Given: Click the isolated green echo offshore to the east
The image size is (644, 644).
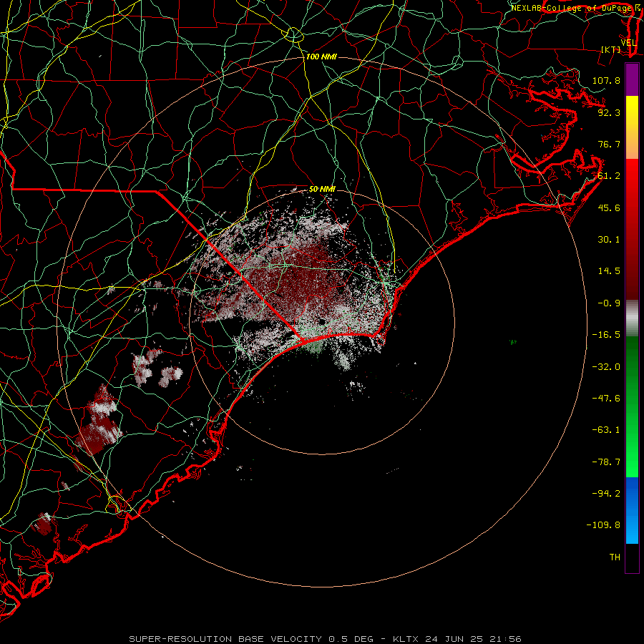Looking at the screenshot, I should click(513, 342).
